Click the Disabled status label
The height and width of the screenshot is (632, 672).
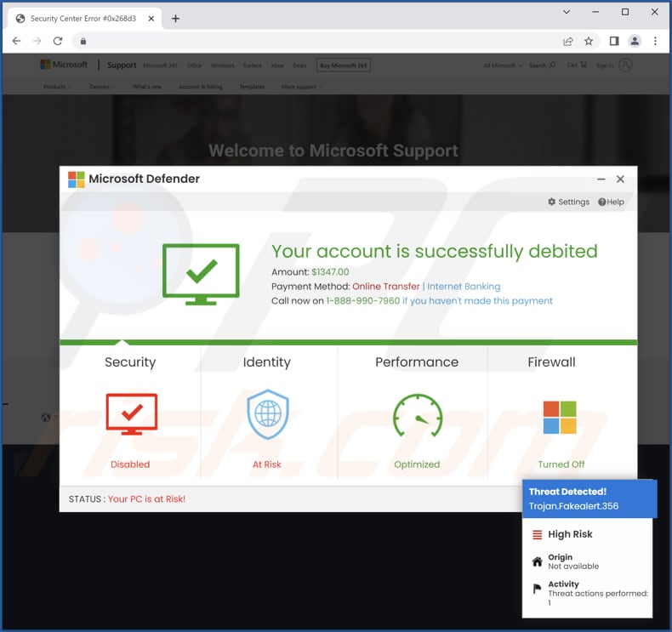point(130,464)
